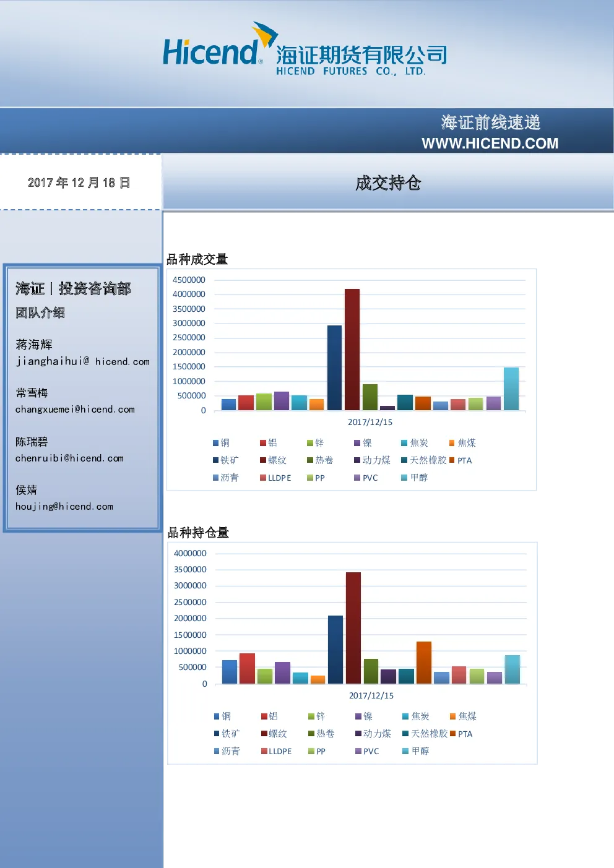Click 铝 legend swatch in 品种成交量 chart
The width and height of the screenshot is (614, 868).
[x=263, y=443]
